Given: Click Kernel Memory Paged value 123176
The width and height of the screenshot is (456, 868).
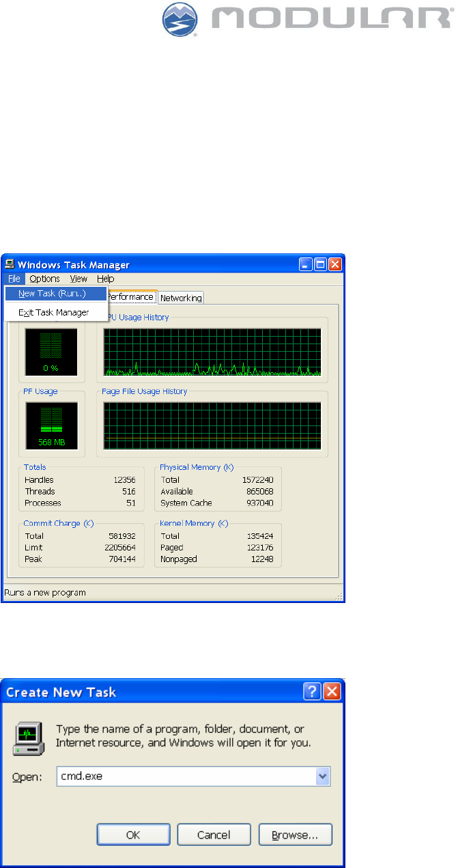Looking at the screenshot, I should (259, 548).
